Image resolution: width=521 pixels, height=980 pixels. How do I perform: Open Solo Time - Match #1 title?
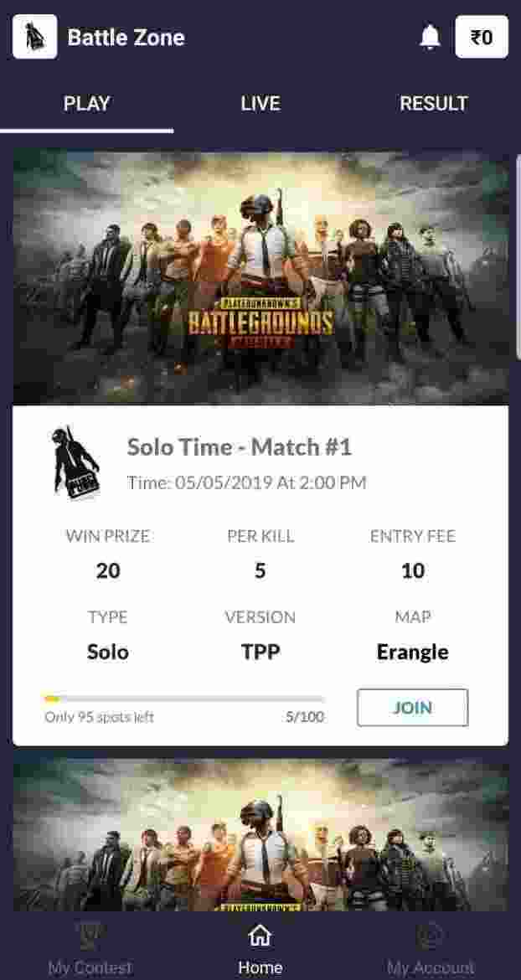pos(240,447)
